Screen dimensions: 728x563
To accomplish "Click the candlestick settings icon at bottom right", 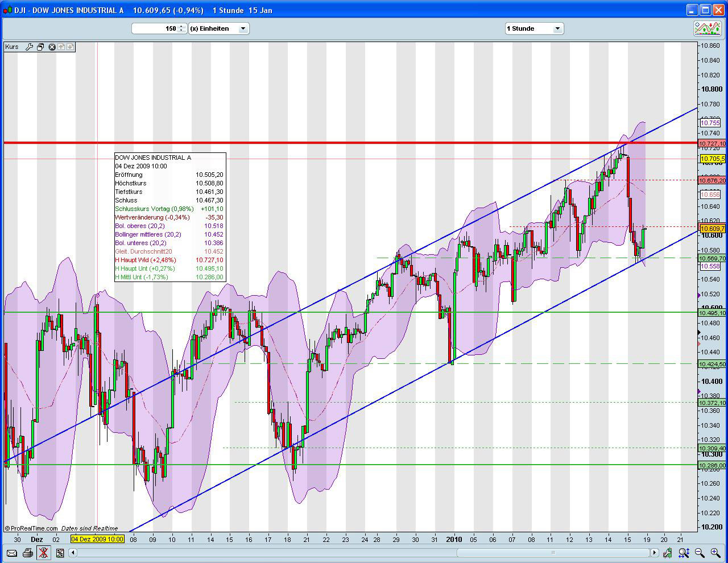I will pyautogui.click(x=668, y=553).
